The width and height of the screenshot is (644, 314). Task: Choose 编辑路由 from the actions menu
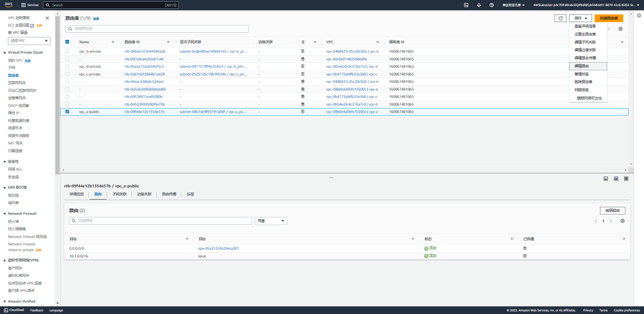pos(588,66)
